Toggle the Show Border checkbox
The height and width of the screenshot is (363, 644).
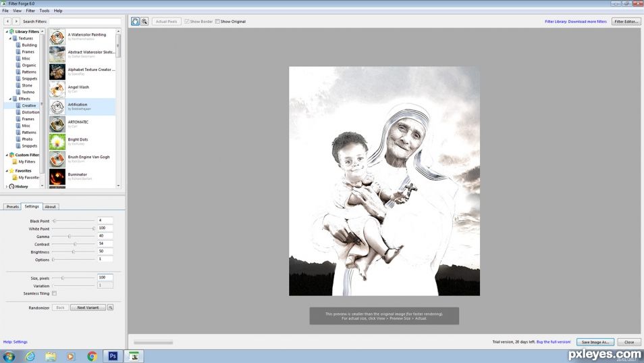tap(187, 22)
